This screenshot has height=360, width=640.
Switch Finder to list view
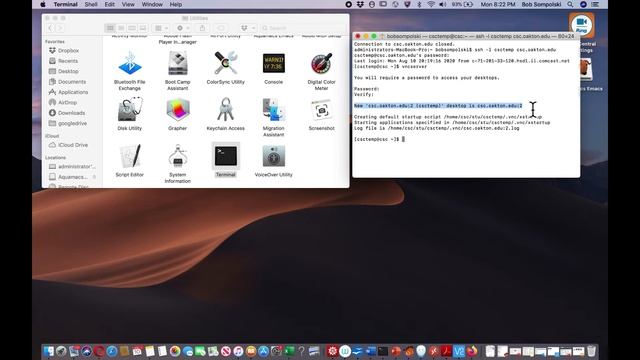point(121,28)
